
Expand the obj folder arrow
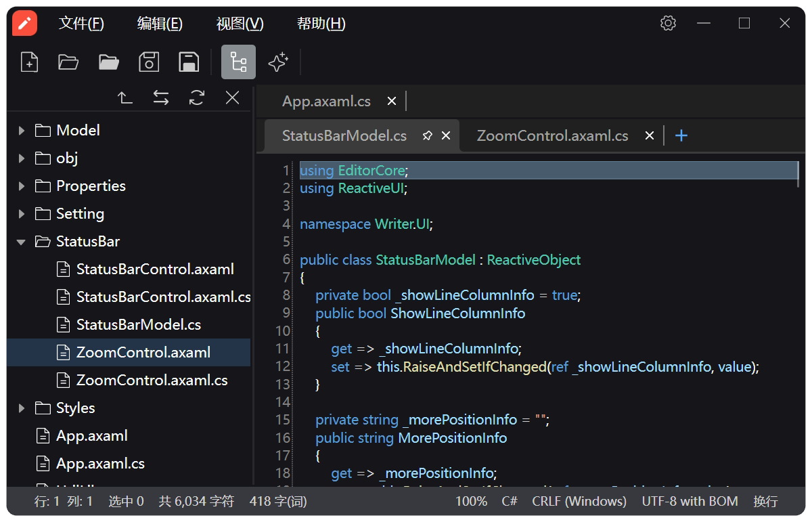(22, 158)
